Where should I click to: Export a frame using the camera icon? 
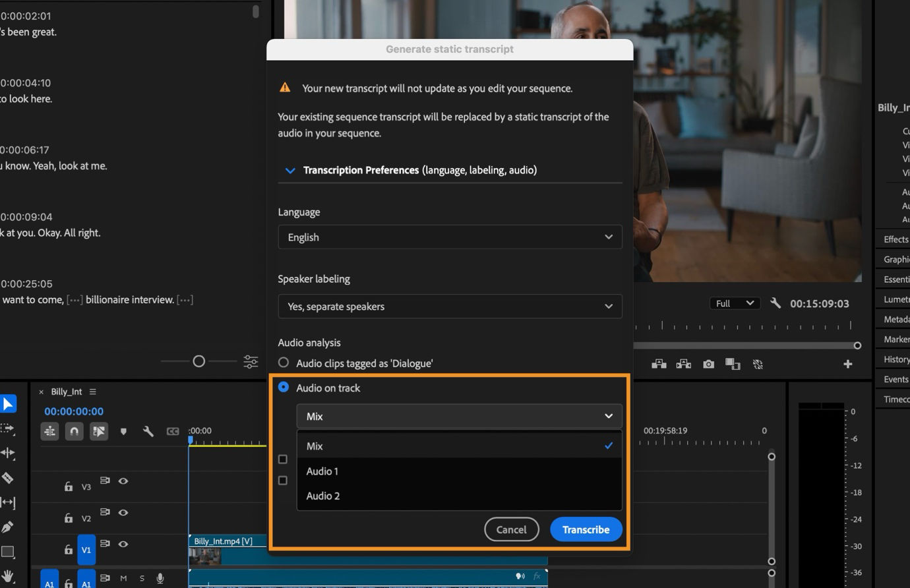click(708, 363)
